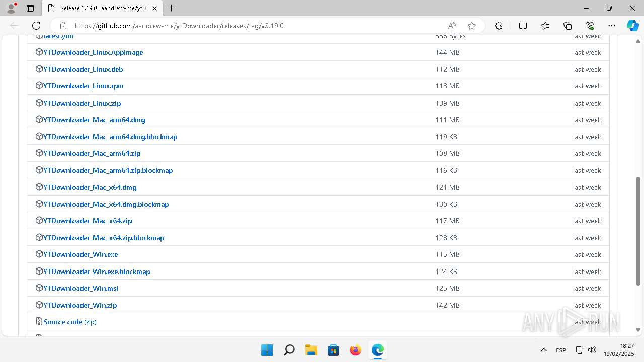
Task: Download YTDownloader_Mac_x64.zip
Action: (88, 221)
